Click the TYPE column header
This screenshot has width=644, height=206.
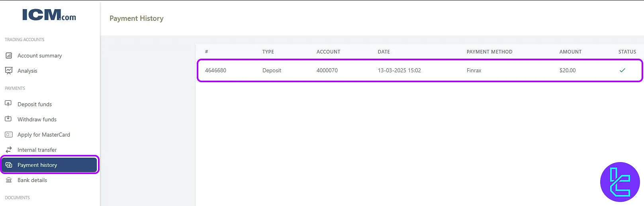pos(268,52)
